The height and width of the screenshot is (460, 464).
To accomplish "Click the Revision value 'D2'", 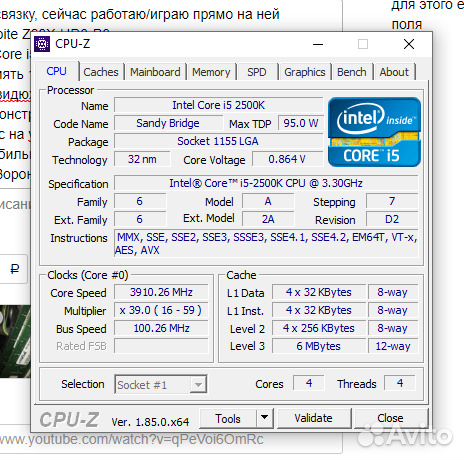I will (x=392, y=219).
